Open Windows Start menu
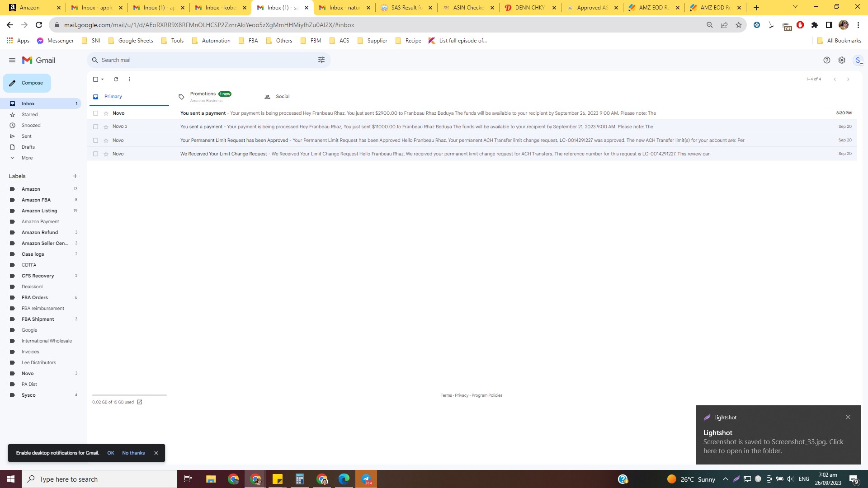Image resolution: width=868 pixels, height=488 pixels. coord(11,479)
